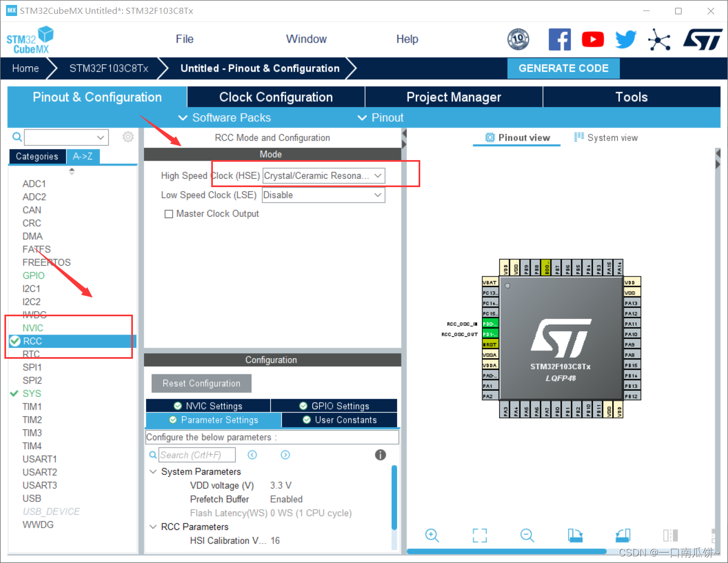Expand the Pinout dropdown menu
Viewport: 728px width, 563px height.
381,118
